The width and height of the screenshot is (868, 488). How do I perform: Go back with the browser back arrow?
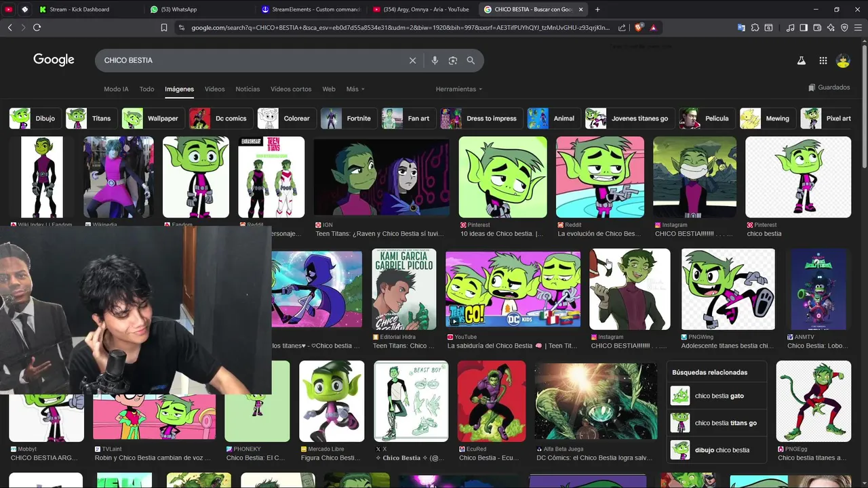pyautogui.click(x=9, y=28)
